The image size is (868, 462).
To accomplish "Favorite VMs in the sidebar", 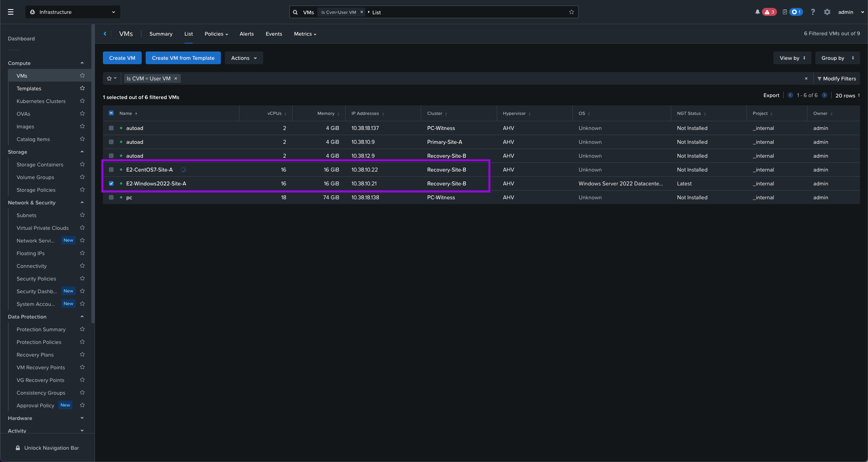I will pyautogui.click(x=82, y=76).
